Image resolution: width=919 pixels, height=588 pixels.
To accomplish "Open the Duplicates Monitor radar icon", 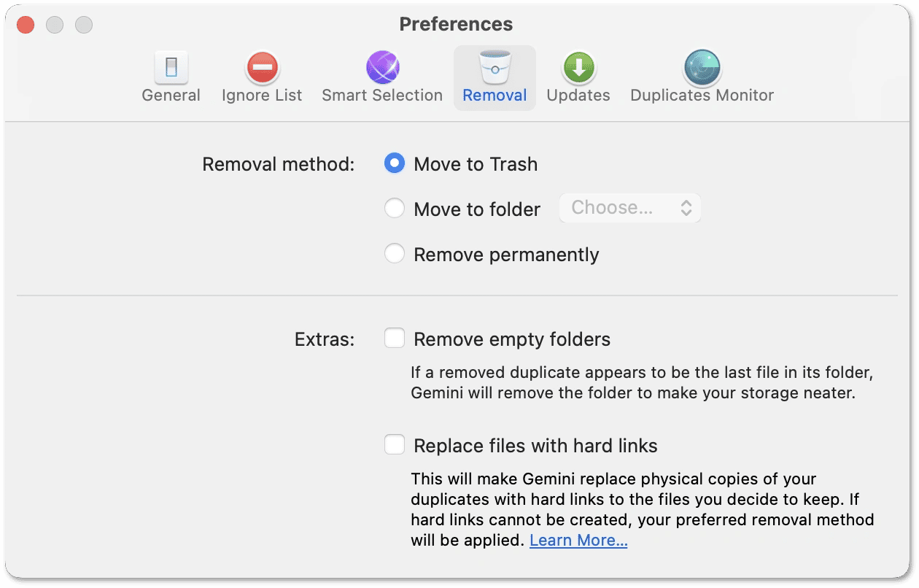I will [702, 68].
